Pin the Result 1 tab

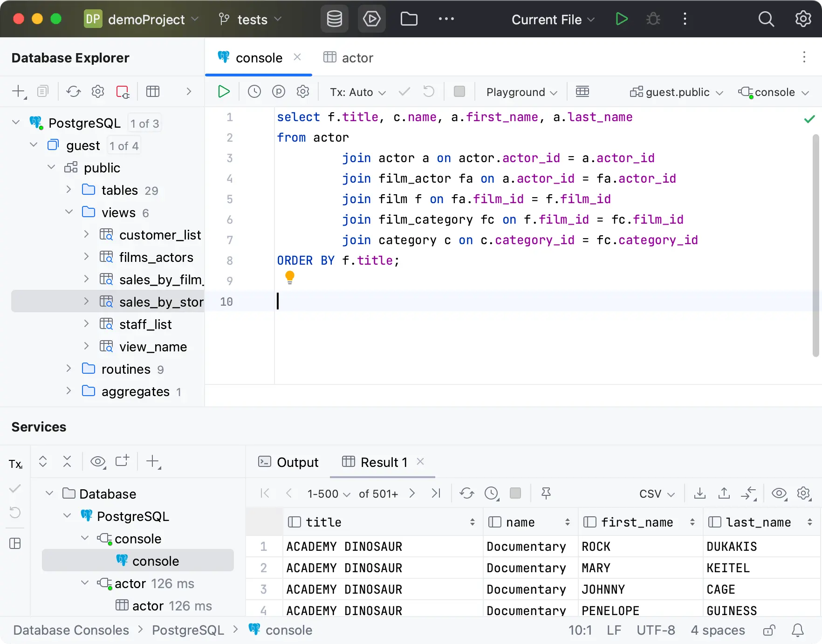(x=546, y=493)
